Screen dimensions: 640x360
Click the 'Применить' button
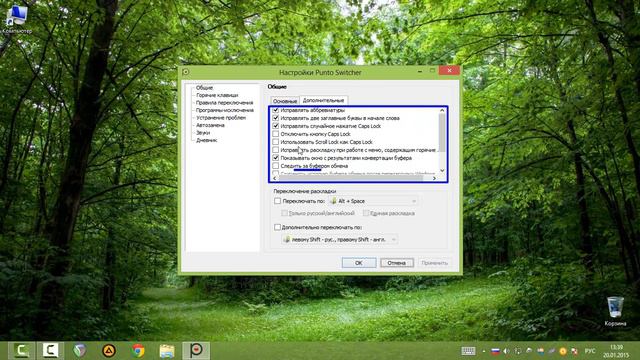click(x=435, y=263)
